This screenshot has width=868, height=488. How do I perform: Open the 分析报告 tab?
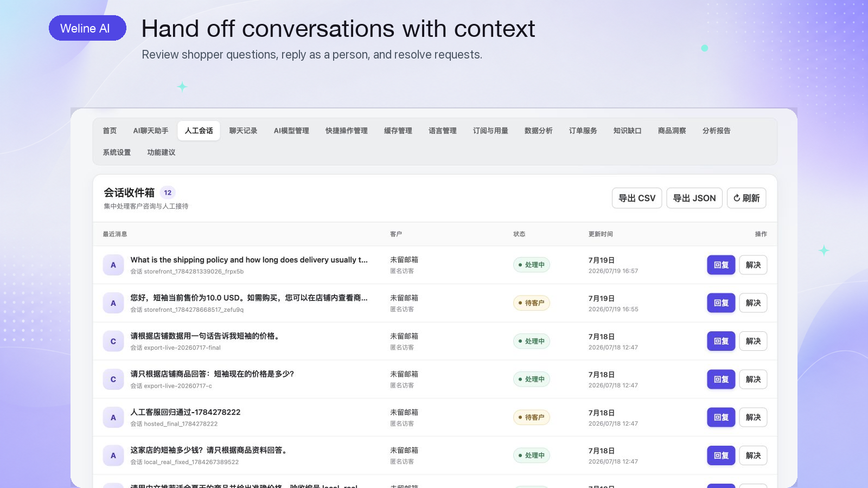[717, 131]
